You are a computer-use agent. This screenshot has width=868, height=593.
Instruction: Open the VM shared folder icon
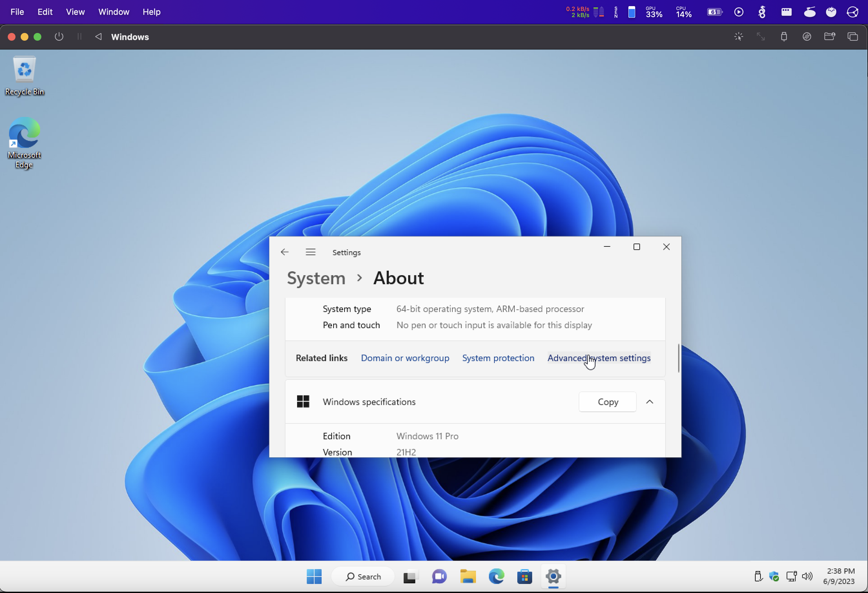pyautogui.click(x=830, y=36)
